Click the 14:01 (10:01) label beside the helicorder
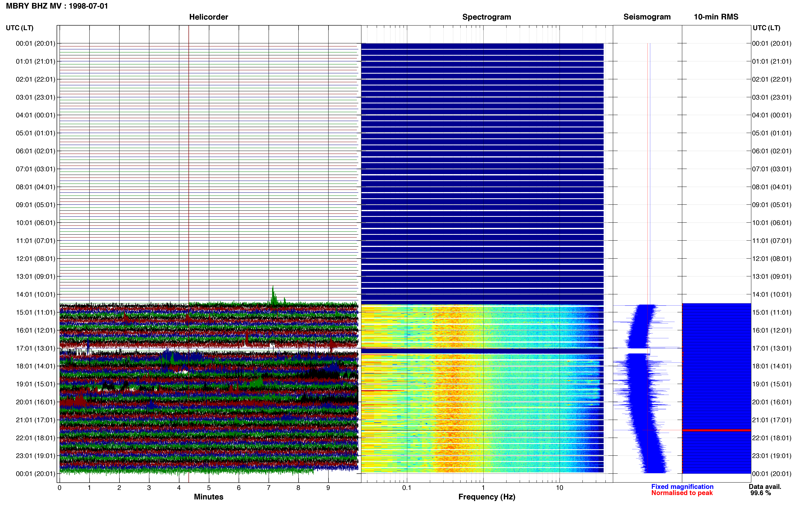The width and height of the screenshot is (812, 508). 36,294
